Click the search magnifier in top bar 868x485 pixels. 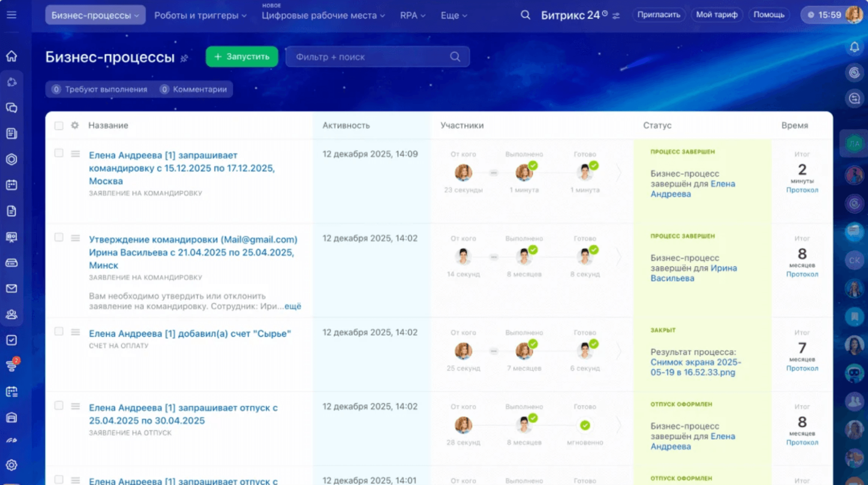[x=525, y=15]
